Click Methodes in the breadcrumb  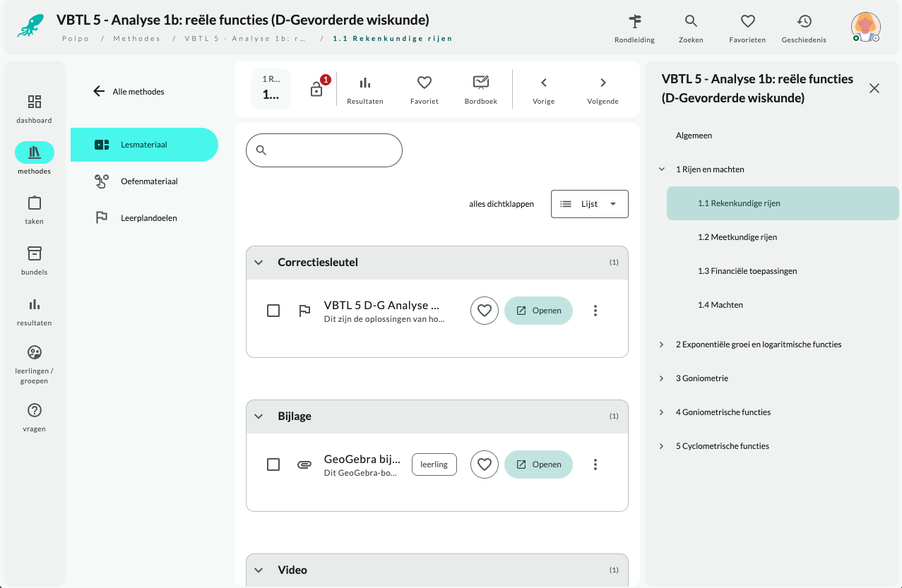[137, 39]
